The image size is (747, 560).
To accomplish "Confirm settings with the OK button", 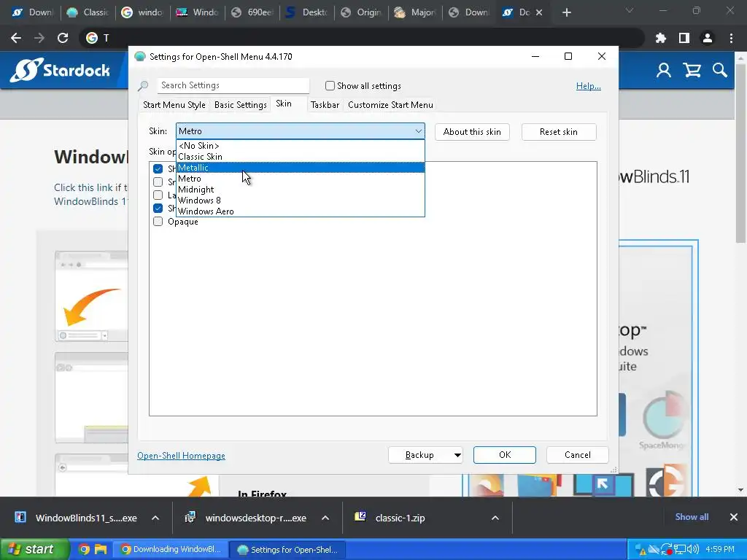I will click(505, 455).
